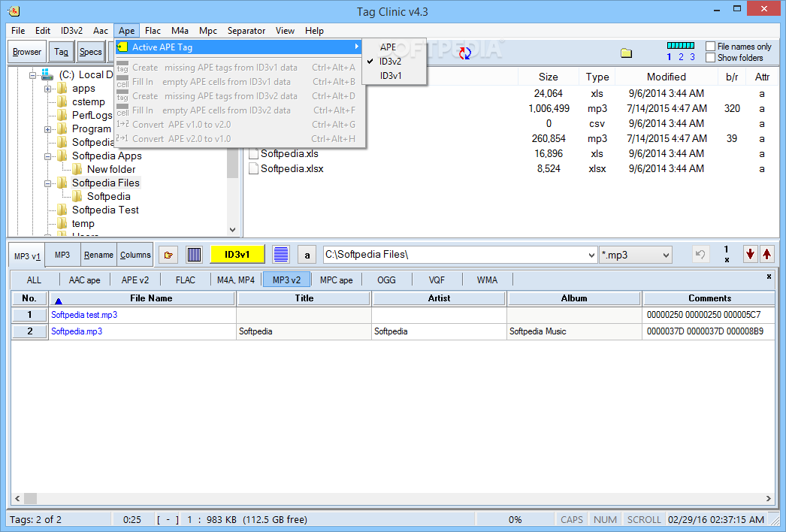Click the horizontal scrollbar thumb in tag table

pos(31,498)
